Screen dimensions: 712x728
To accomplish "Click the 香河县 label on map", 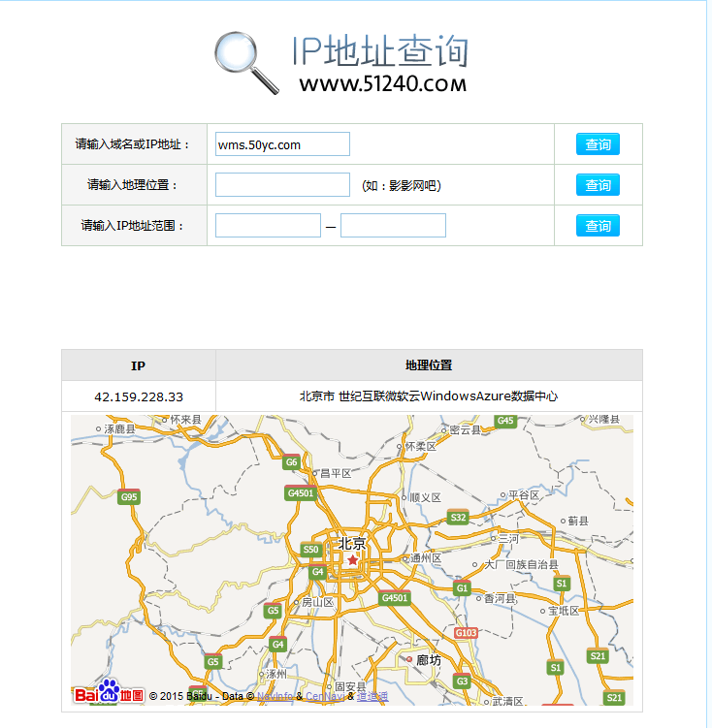I will [501, 598].
